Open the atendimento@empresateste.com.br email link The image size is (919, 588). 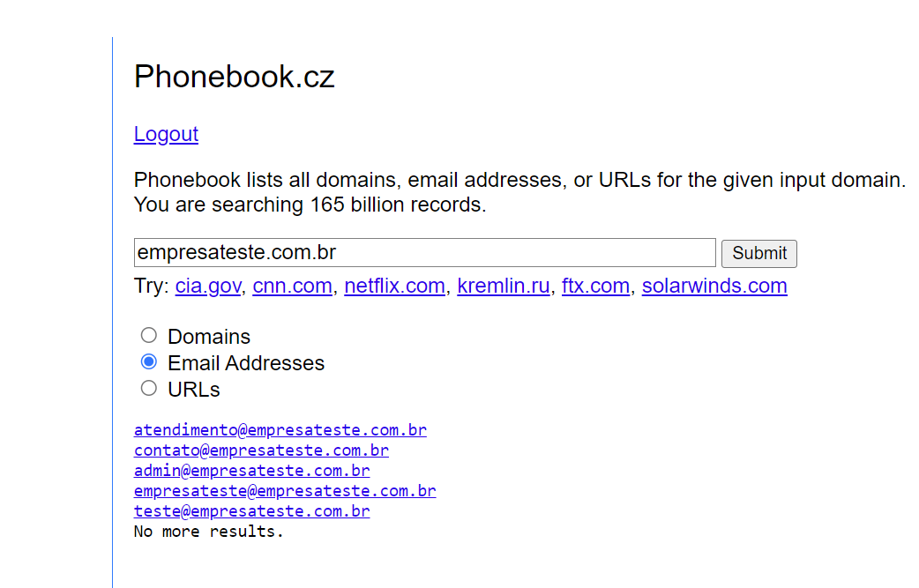[280, 430]
